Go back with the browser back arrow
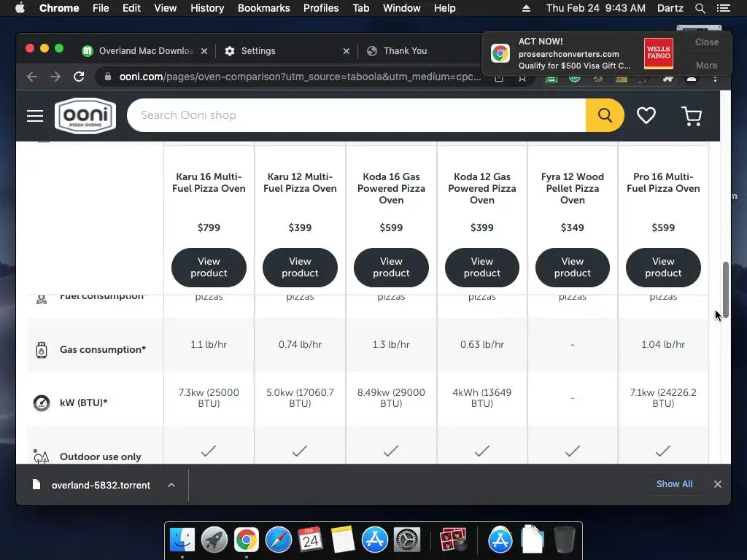 click(32, 77)
